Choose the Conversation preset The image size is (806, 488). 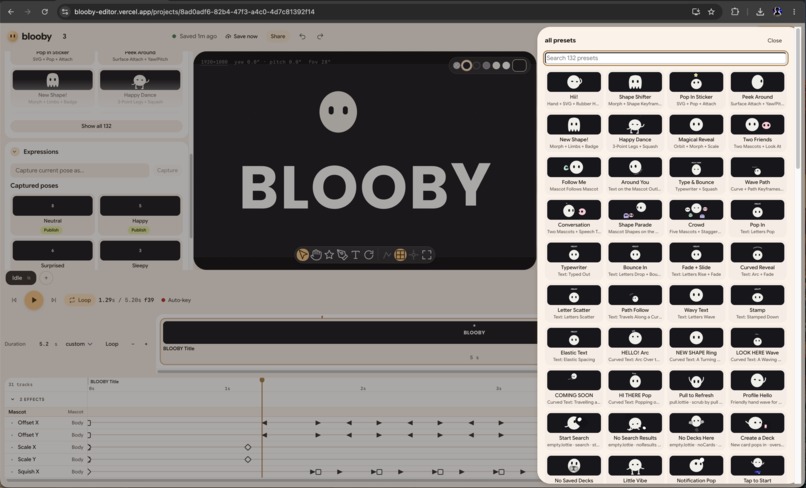coord(574,218)
